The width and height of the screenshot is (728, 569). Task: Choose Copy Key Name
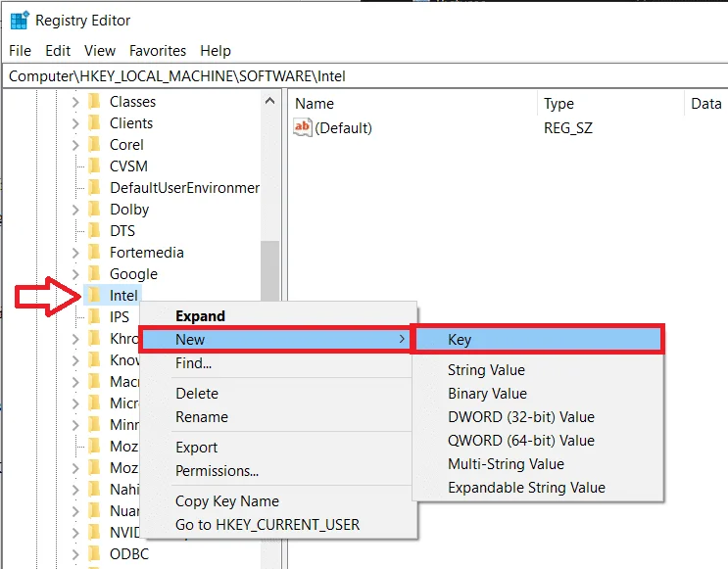[x=277, y=501]
